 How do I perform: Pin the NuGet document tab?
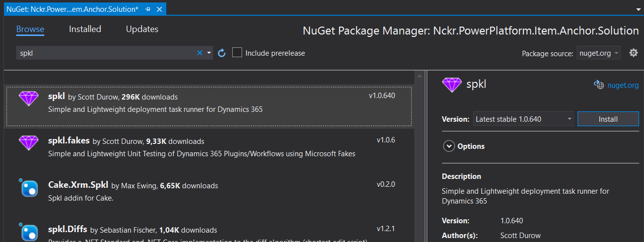[x=148, y=9]
